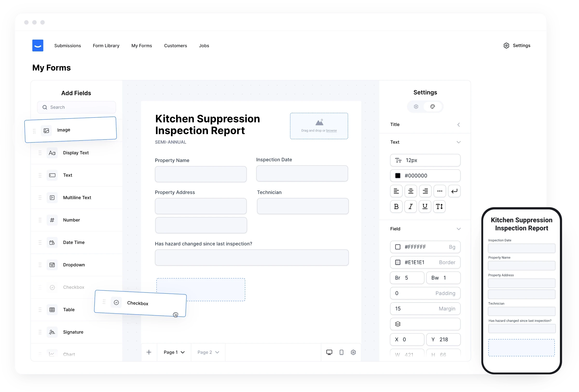Click the center align text icon
This screenshot has height=392, width=579.
coord(411,191)
